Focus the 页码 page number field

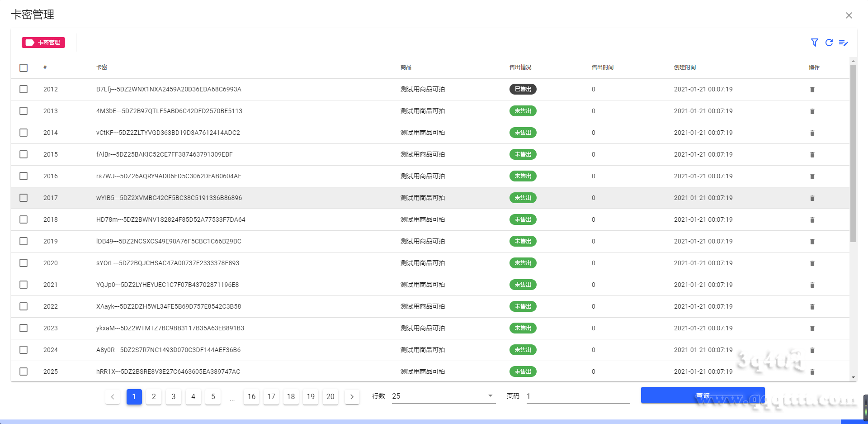(578, 396)
